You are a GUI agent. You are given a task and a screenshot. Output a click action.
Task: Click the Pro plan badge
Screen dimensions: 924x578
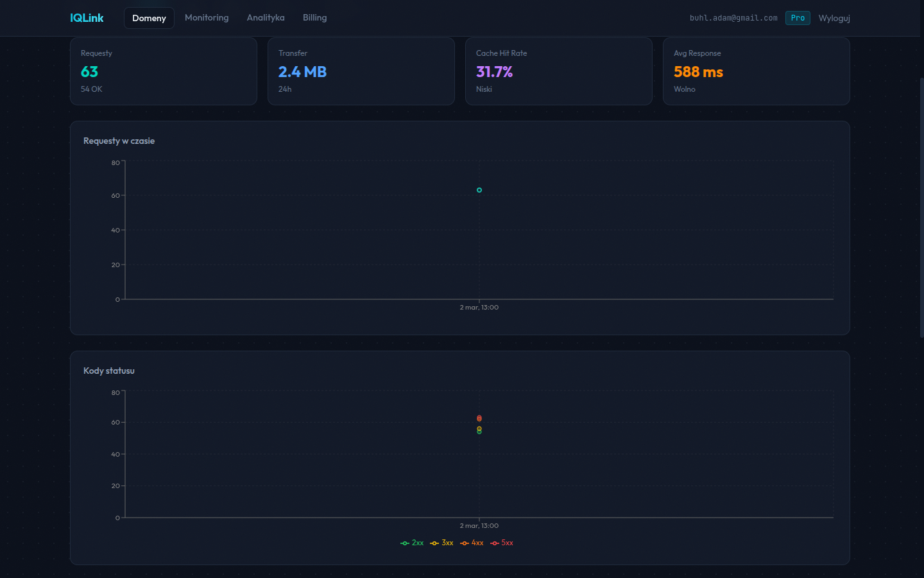[798, 18]
